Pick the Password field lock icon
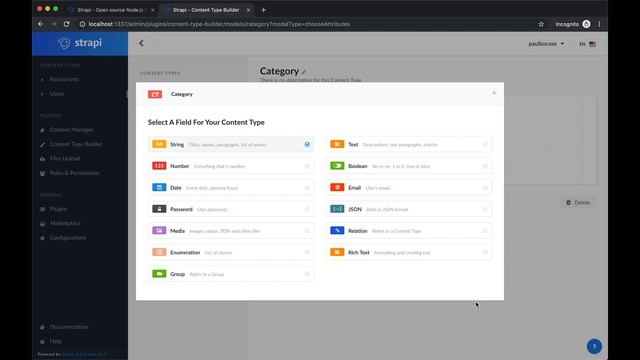 159,209
